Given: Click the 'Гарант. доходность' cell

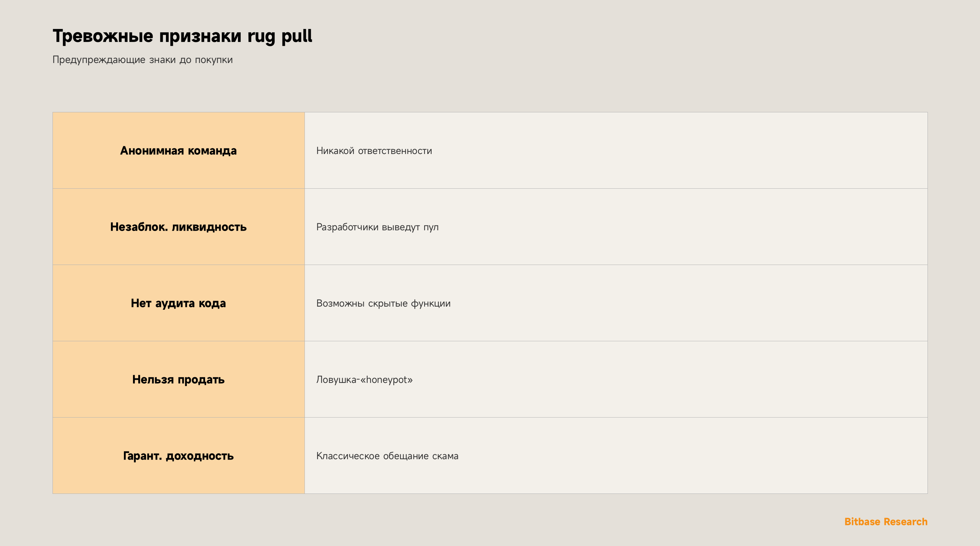Looking at the screenshot, I should pos(178,455).
